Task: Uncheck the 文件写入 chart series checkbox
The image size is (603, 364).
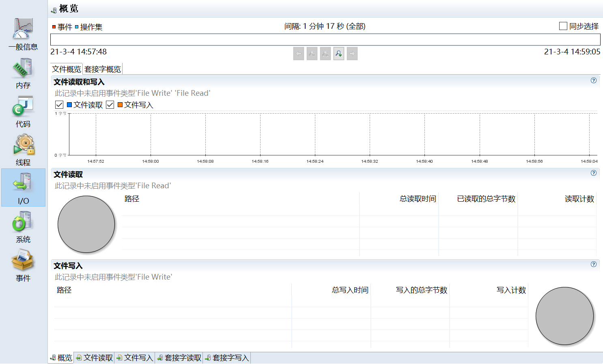Action: click(110, 105)
